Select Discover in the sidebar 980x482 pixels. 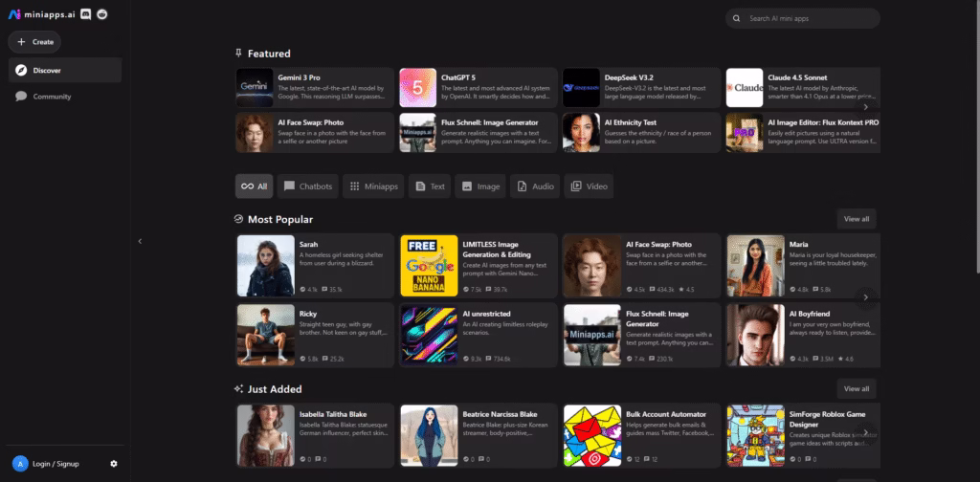(x=65, y=70)
